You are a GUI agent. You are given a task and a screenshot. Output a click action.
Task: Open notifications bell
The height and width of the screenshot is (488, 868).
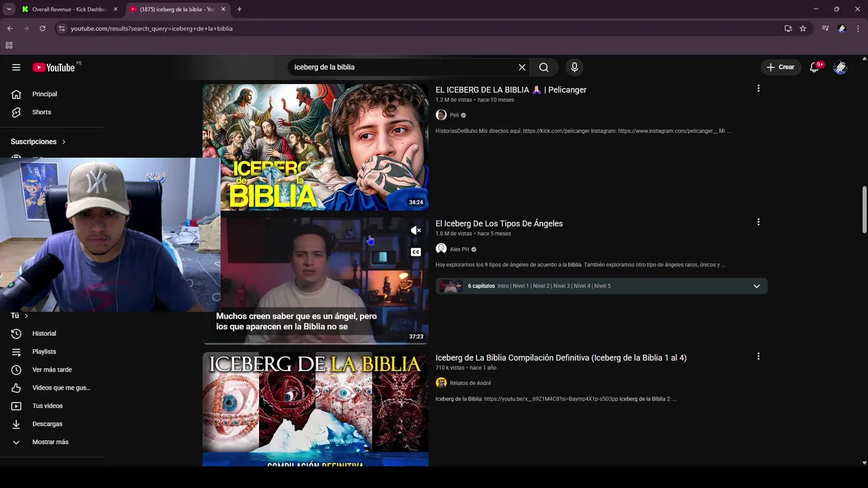point(814,67)
